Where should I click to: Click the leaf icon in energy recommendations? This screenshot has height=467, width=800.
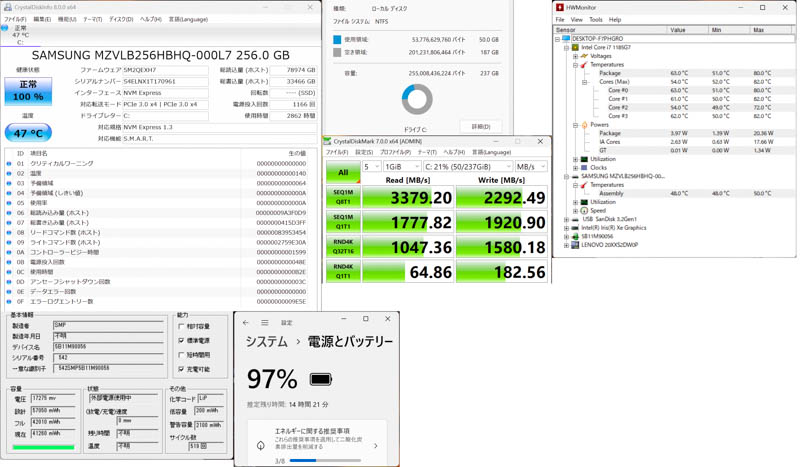click(x=260, y=446)
